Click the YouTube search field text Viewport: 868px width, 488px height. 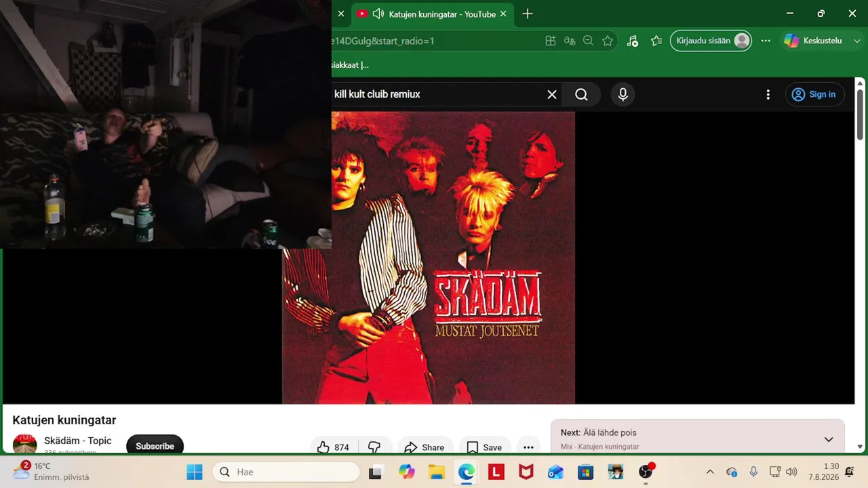[377, 95]
